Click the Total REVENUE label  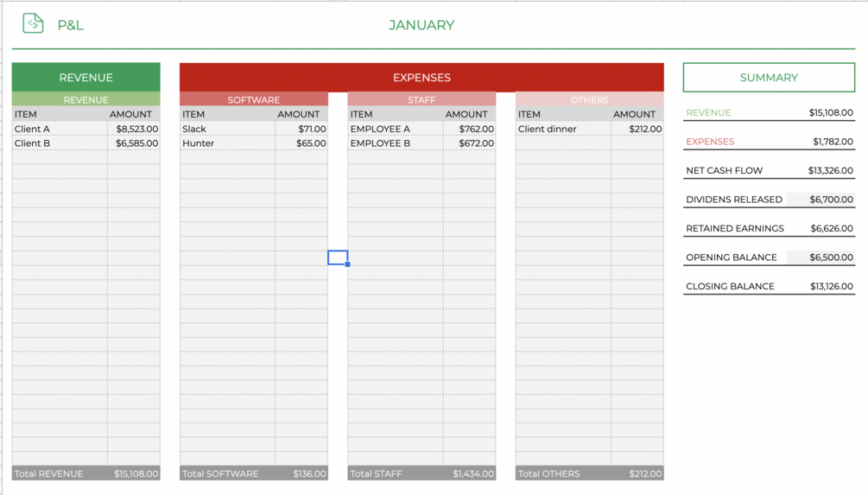[48, 473]
